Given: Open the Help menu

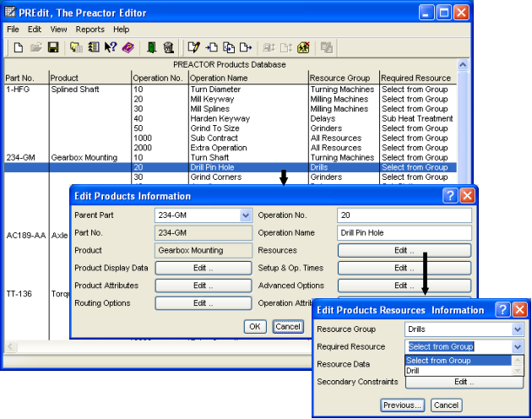Looking at the screenshot, I should pyautogui.click(x=121, y=30).
